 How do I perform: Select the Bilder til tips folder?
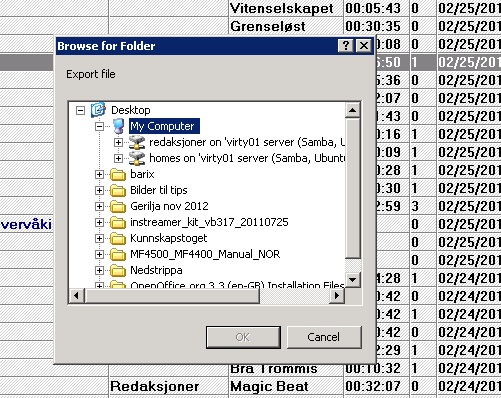coord(159,190)
